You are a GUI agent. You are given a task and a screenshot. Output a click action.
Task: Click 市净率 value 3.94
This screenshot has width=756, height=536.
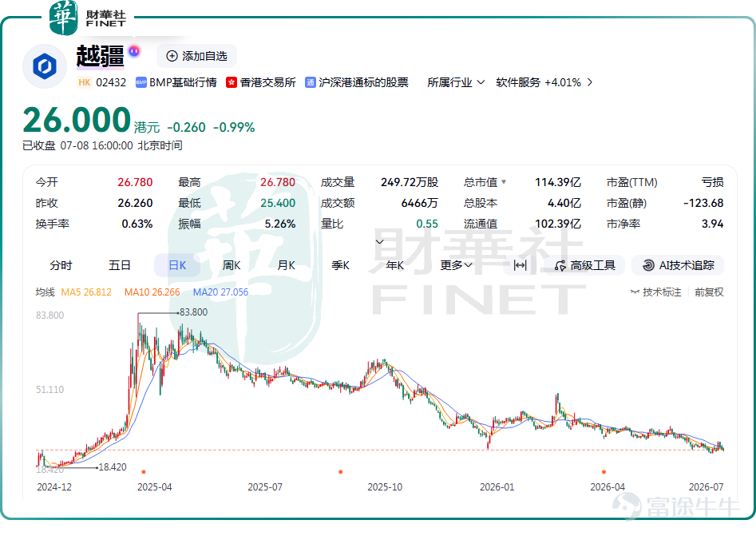pyautogui.click(x=713, y=224)
